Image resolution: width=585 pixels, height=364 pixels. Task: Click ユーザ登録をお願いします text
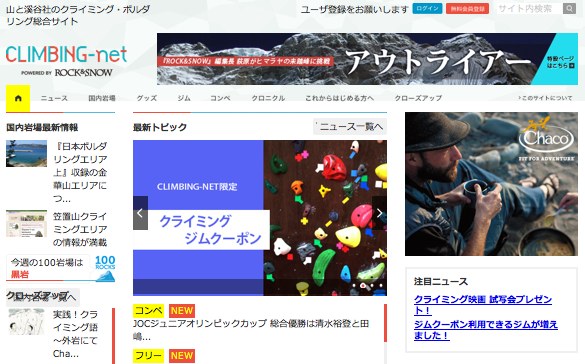[x=354, y=9]
